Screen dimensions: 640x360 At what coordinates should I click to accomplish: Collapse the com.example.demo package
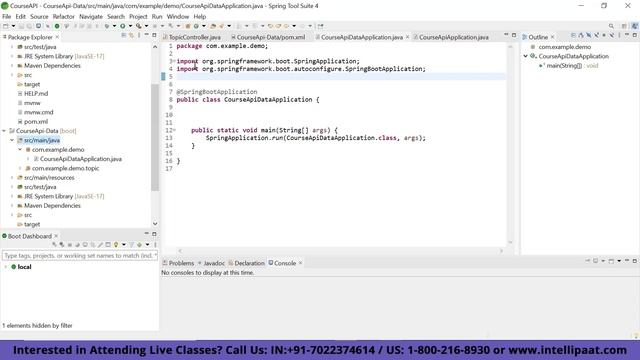pos(20,150)
